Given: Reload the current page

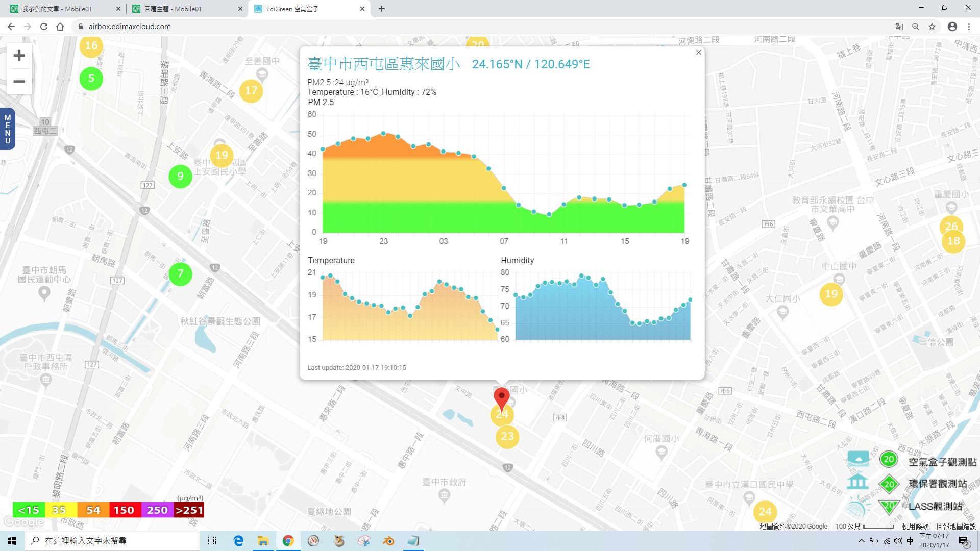Looking at the screenshot, I should [x=44, y=27].
